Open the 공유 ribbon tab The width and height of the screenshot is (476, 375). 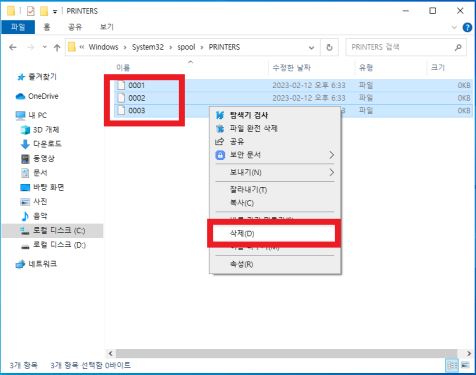click(x=75, y=27)
